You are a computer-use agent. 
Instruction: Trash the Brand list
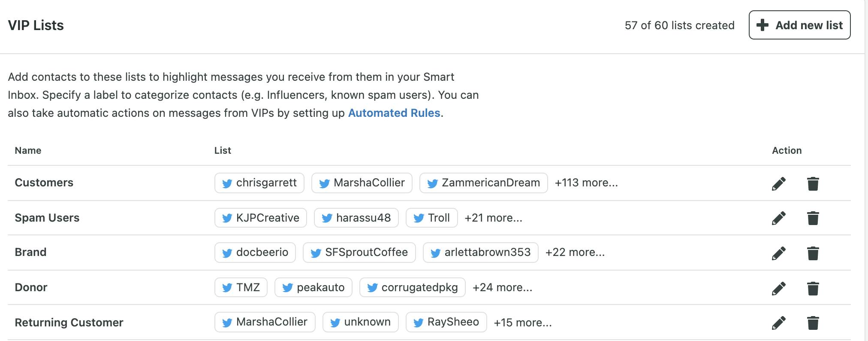coord(813,253)
